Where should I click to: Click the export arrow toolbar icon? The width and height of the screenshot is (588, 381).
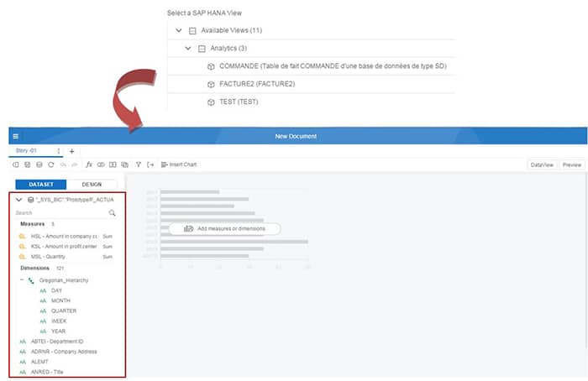[150, 164]
